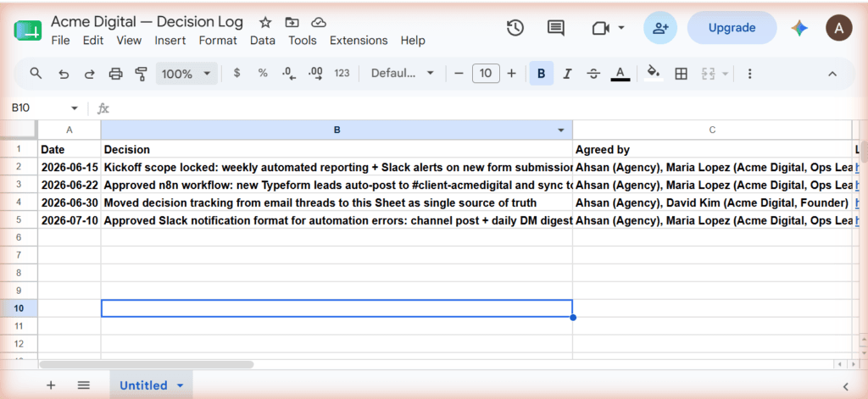Image resolution: width=868 pixels, height=399 pixels.
Task: Open the side panel chevron at bottom right
Action: [x=846, y=386]
